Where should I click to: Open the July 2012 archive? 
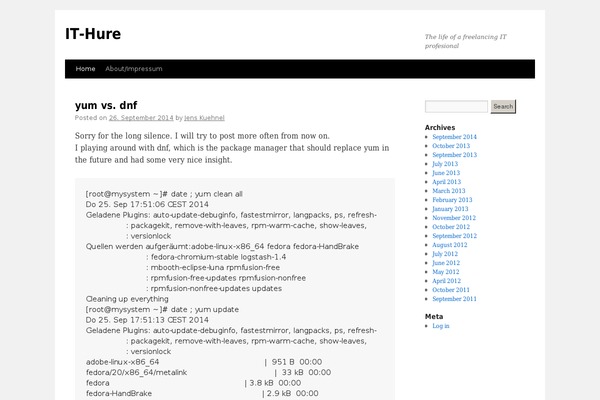click(x=445, y=254)
